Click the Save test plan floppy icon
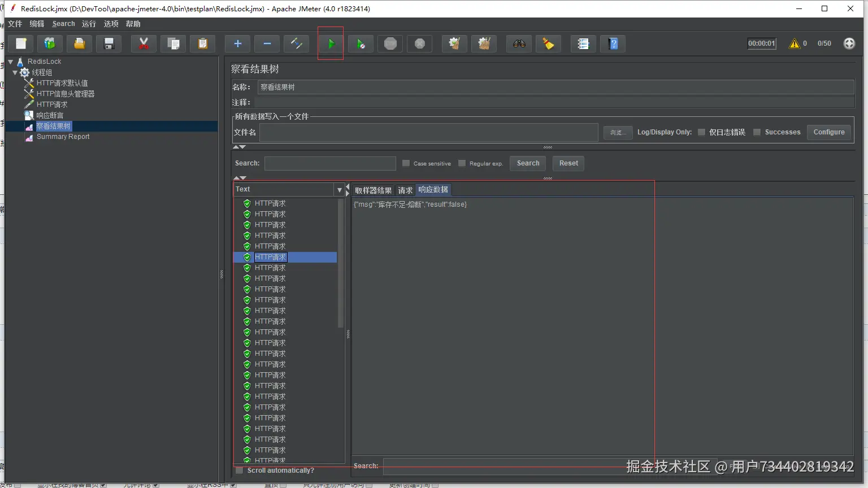The image size is (868, 488). (x=109, y=44)
